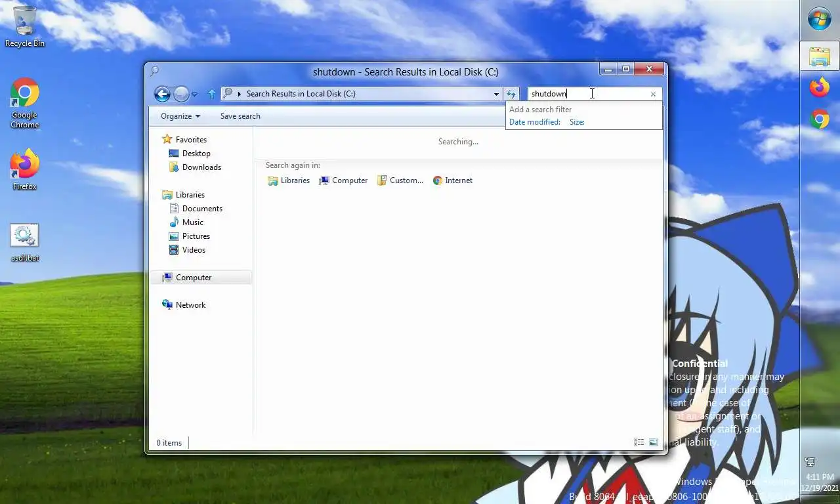Search again in Custom location
The width and height of the screenshot is (840, 504).
[x=400, y=180]
